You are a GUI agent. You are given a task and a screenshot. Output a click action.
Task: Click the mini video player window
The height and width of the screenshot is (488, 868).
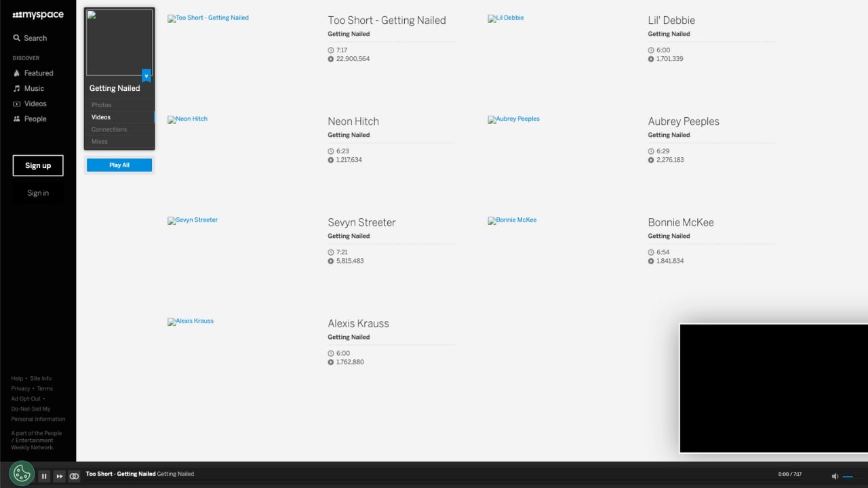tap(774, 388)
